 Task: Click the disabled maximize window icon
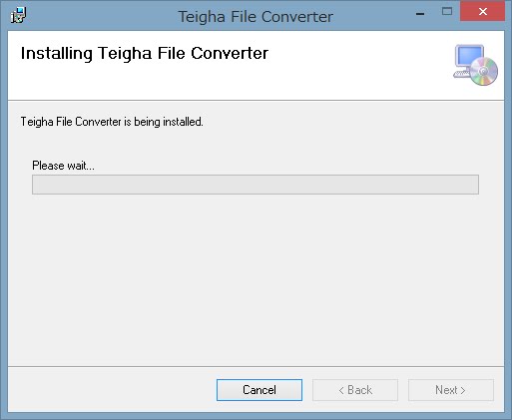click(447, 12)
